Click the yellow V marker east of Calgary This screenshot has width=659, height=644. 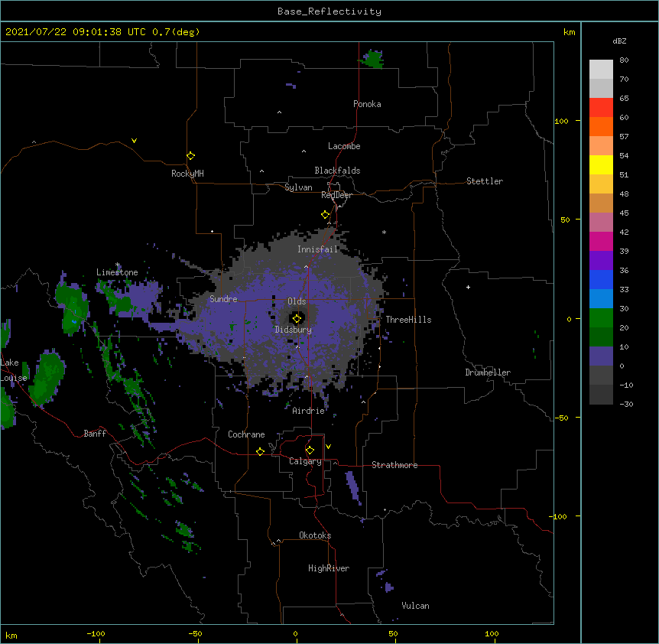point(328,447)
